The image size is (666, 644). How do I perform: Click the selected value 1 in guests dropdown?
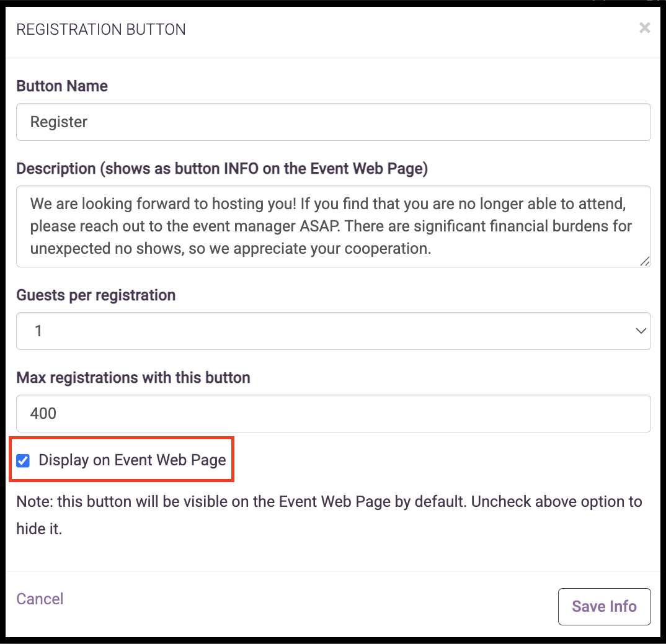click(x=38, y=331)
